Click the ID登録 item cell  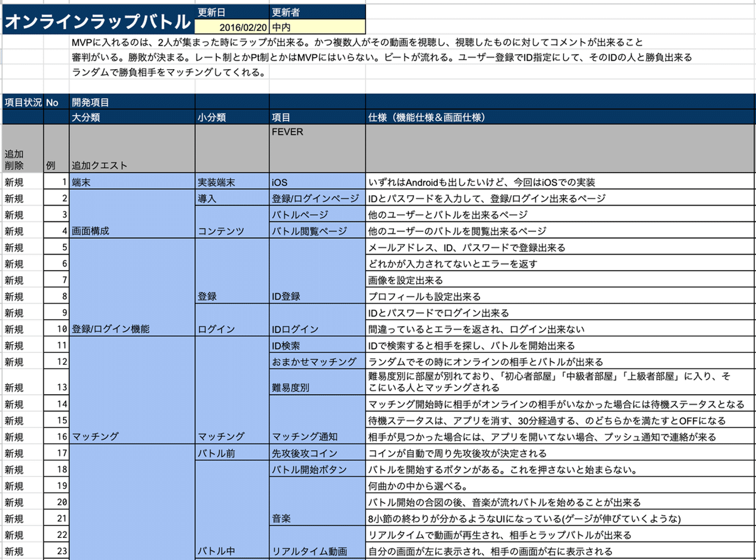coord(317,271)
